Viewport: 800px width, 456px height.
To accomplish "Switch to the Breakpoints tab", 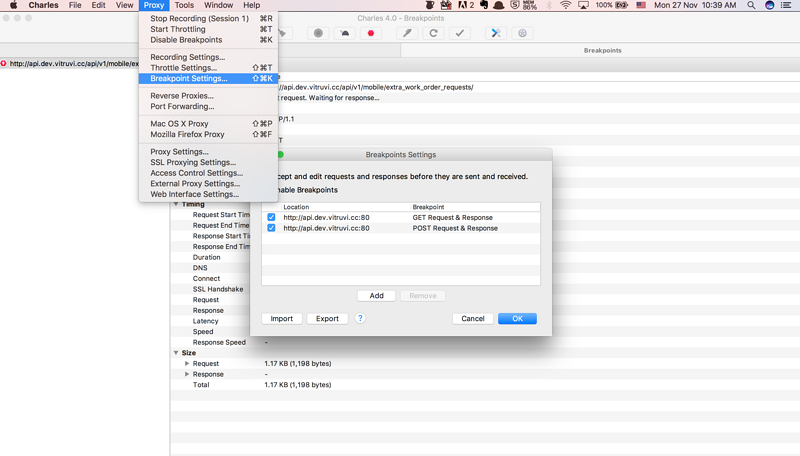I will click(x=603, y=50).
